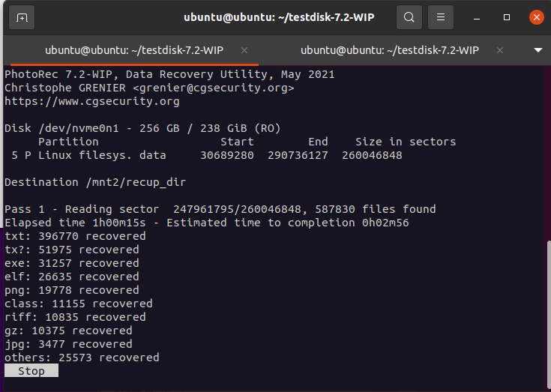Click 'riff: 10835 recovered'

(x=75, y=317)
